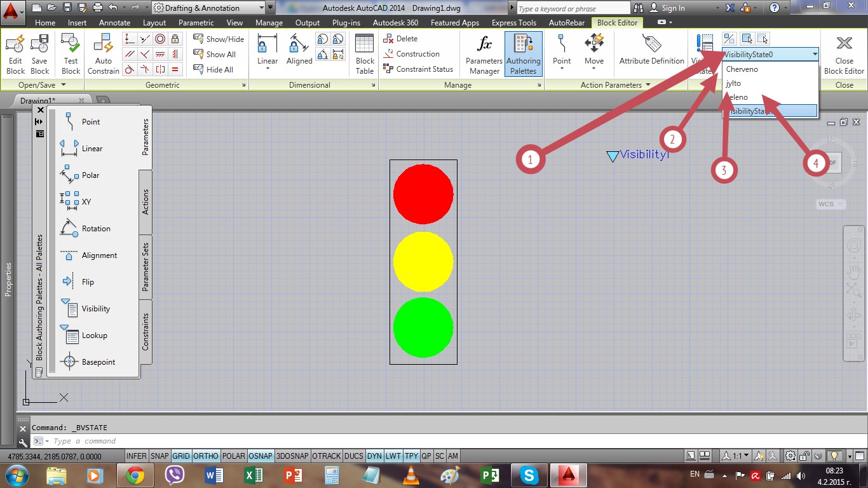Viewport: 868px width, 488px height.
Task: Choose Cherveno from the visibility state list
Action: [x=770, y=69]
